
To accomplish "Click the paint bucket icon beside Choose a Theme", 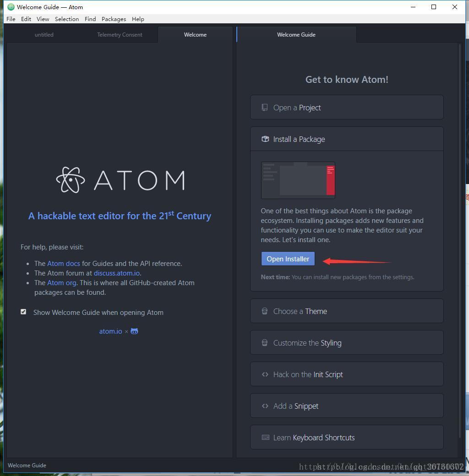I will pos(265,311).
